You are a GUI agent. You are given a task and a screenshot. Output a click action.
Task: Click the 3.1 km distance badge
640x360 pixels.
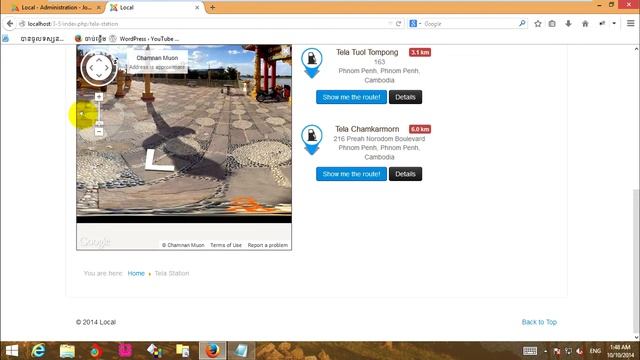420,52
